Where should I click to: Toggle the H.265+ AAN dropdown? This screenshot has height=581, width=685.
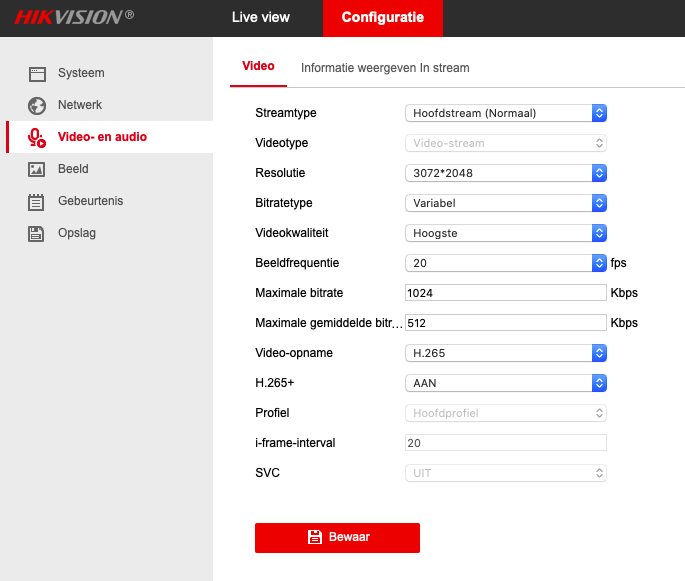click(505, 383)
